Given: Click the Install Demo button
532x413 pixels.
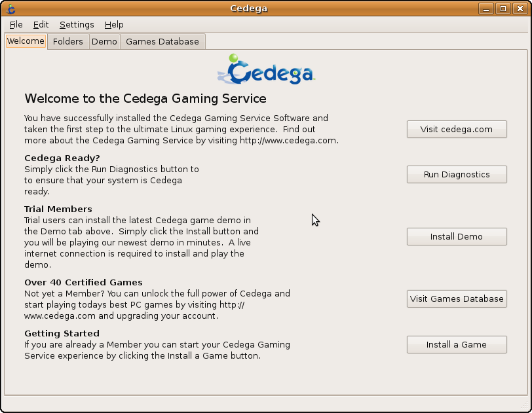Looking at the screenshot, I should (x=457, y=237).
